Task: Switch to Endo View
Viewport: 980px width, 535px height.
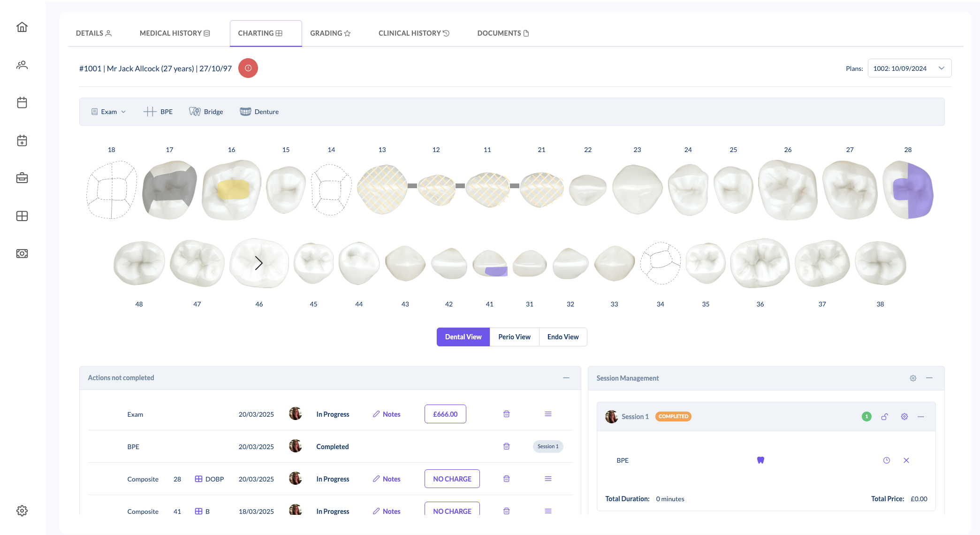Action: pyautogui.click(x=562, y=336)
